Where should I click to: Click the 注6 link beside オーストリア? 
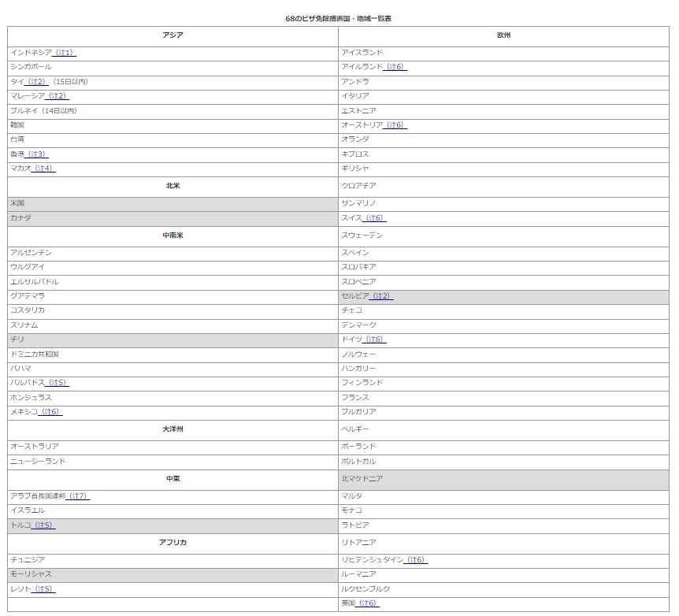pyautogui.click(x=395, y=125)
